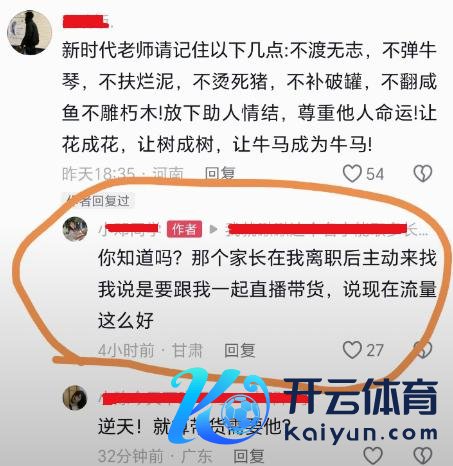The height and width of the screenshot is (466, 453).
Task: Reply to the author's 甘肃 comment
Action: (x=240, y=350)
